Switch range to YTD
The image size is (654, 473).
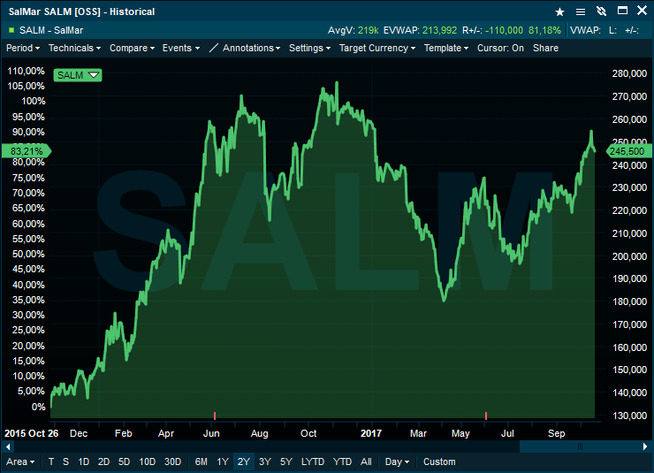point(342,462)
